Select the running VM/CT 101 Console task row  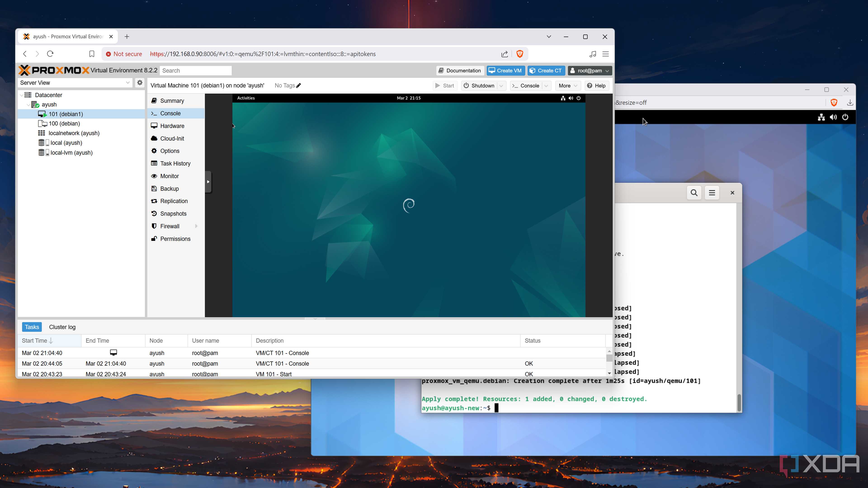[x=312, y=353]
